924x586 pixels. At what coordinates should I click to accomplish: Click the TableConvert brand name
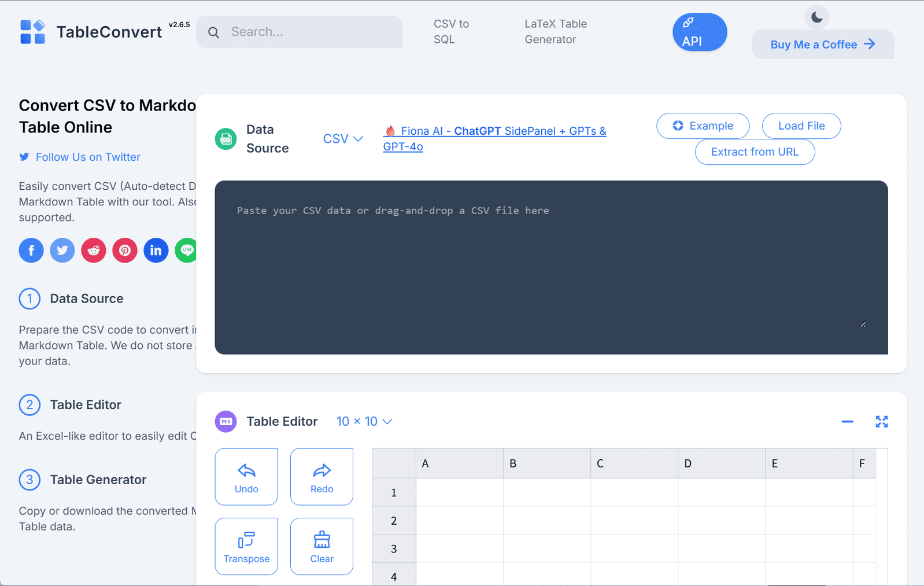109,32
